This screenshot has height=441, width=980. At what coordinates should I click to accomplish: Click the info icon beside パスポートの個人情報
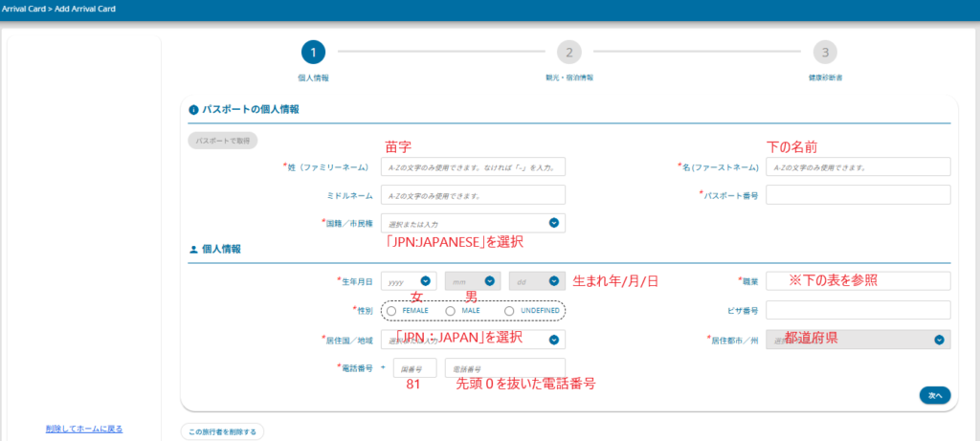[x=193, y=110]
